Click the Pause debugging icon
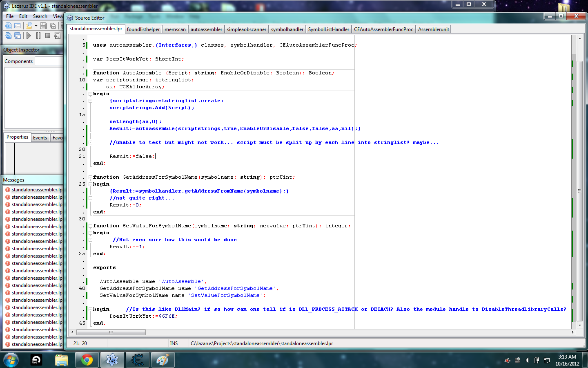The height and width of the screenshot is (368, 588). coord(38,36)
